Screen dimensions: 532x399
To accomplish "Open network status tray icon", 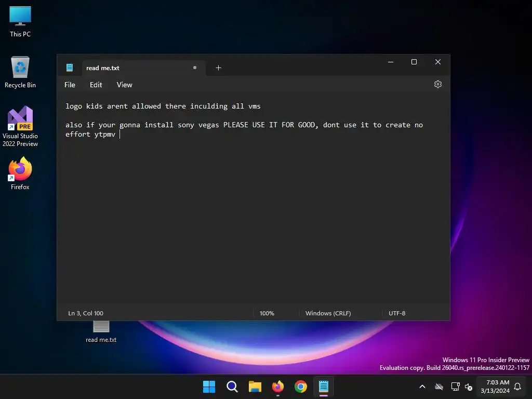I will pyautogui.click(x=455, y=387).
